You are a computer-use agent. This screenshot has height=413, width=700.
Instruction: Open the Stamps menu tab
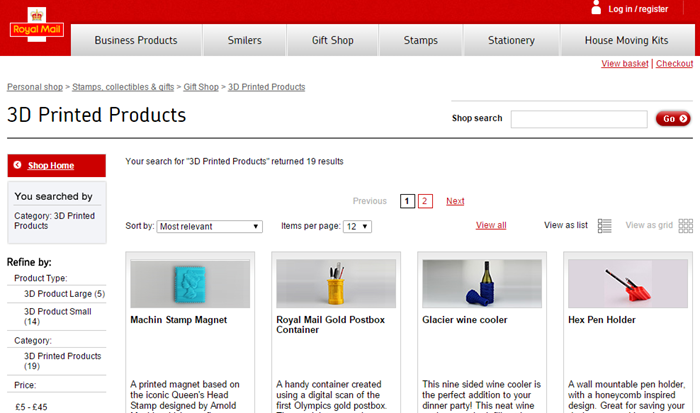pos(421,40)
